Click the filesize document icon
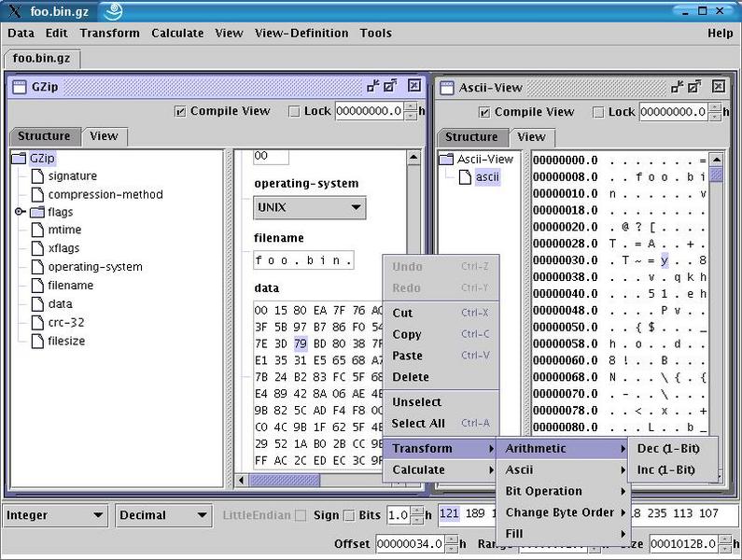742x560 pixels. [37, 341]
